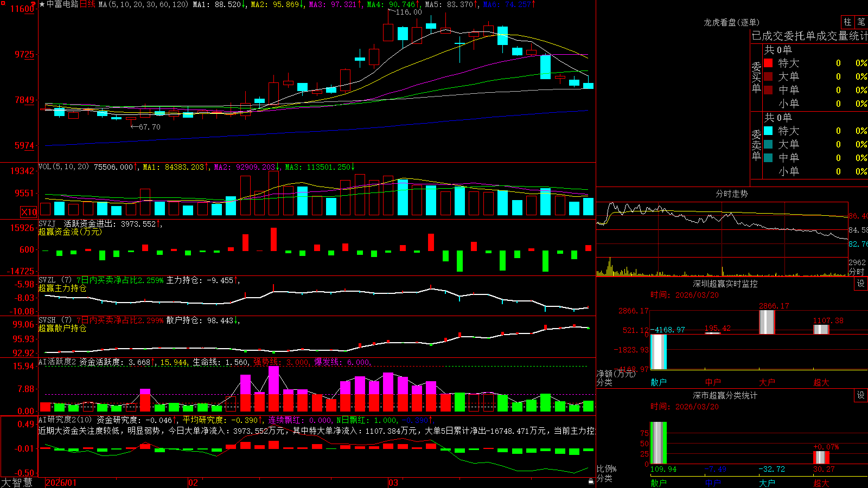
Task: Click the 时间: 2026/03/20 label in 实时监控
Action: 685,295
